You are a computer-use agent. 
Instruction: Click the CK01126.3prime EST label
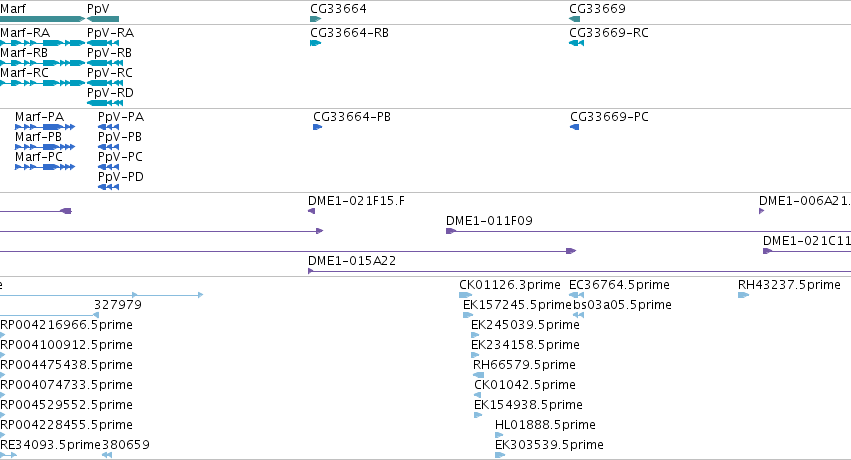tap(510, 285)
